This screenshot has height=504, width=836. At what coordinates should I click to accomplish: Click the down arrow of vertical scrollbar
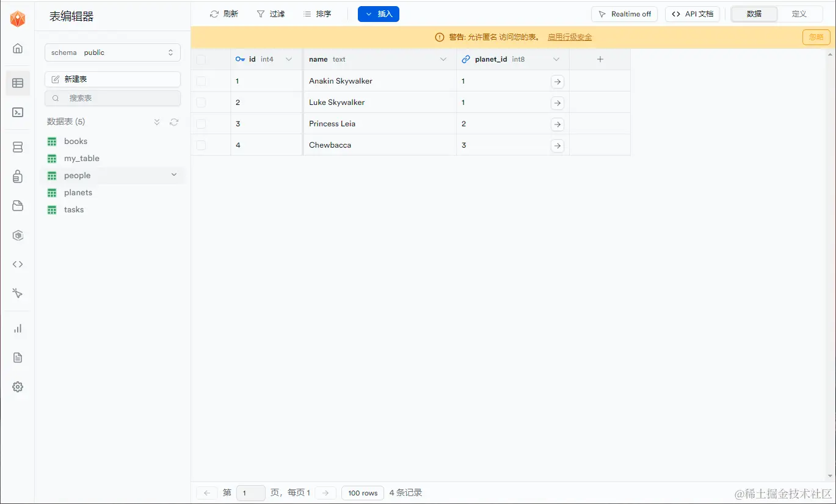(x=831, y=476)
